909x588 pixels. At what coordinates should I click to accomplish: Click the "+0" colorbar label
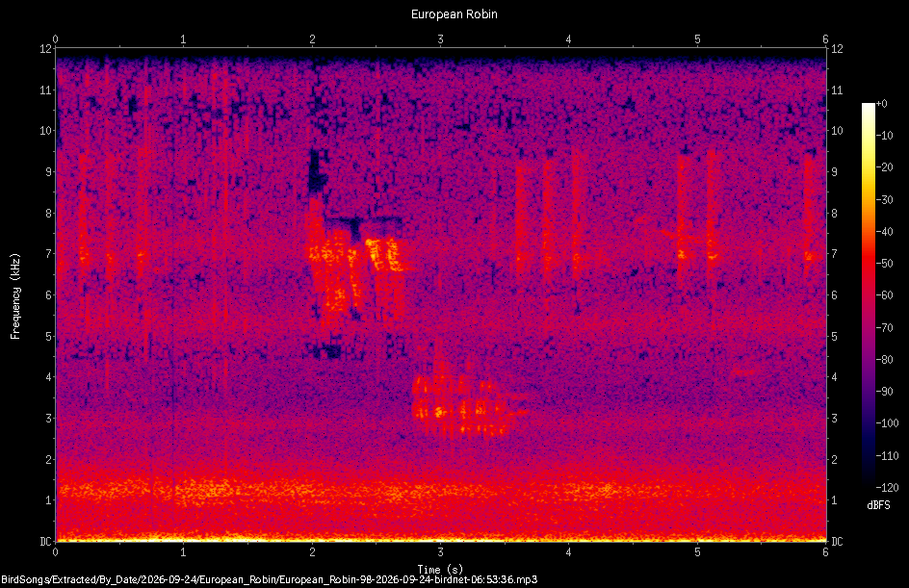(x=881, y=104)
